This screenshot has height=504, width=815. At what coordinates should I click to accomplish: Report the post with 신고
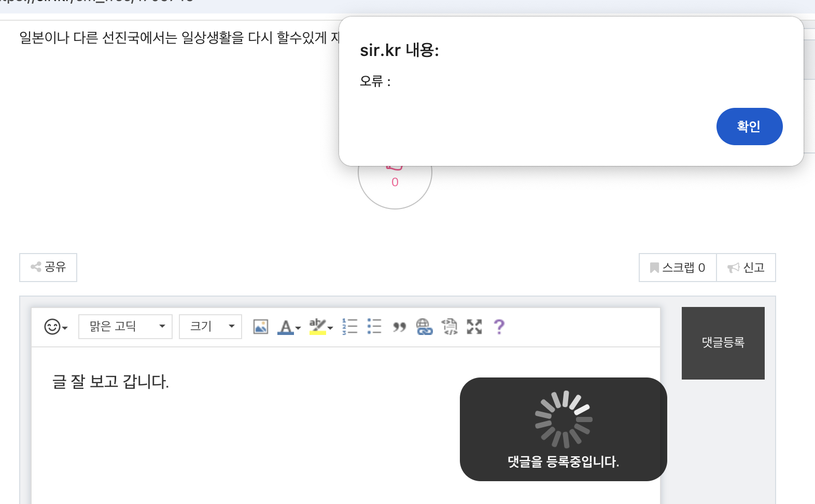[746, 268]
